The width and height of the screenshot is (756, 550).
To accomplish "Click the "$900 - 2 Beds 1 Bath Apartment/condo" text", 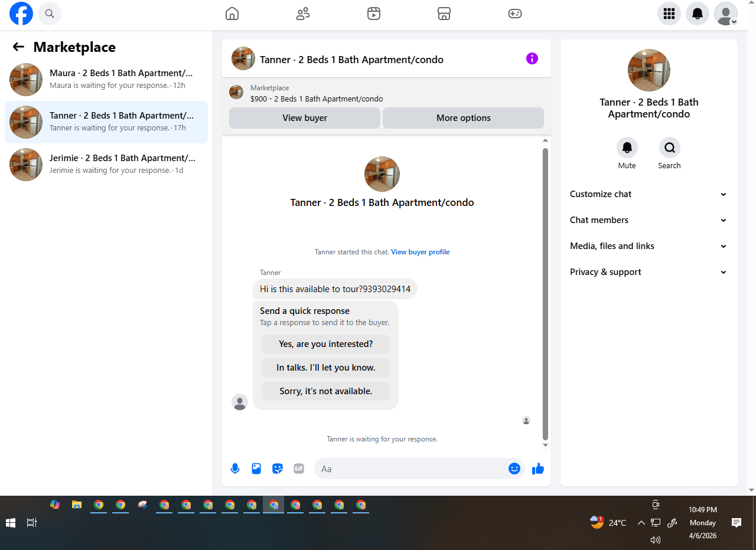I will click(x=317, y=99).
